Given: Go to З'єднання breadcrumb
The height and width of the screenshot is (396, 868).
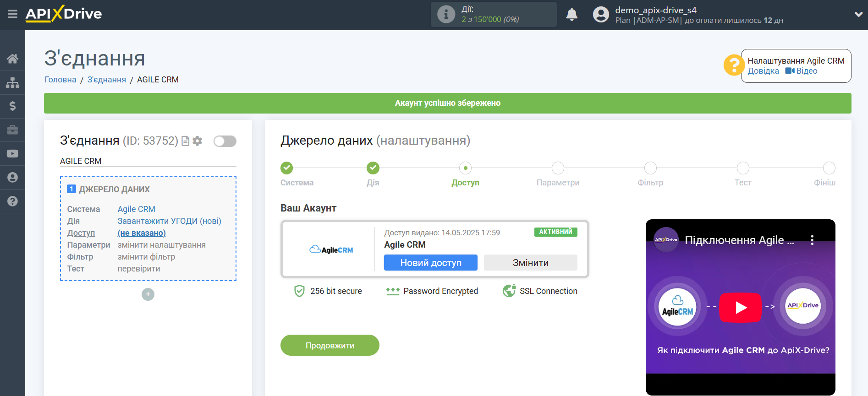Looking at the screenshot, I should click(x=107, y=80).
